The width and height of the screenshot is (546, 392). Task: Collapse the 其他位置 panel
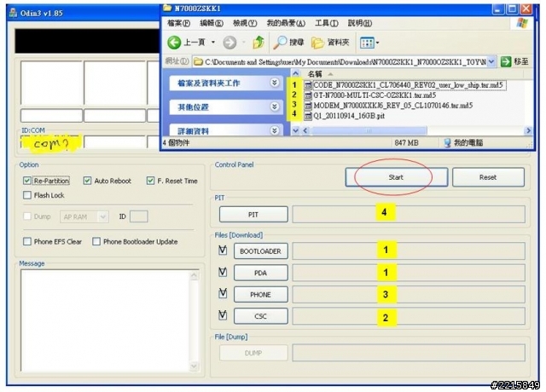click(275, 107)
